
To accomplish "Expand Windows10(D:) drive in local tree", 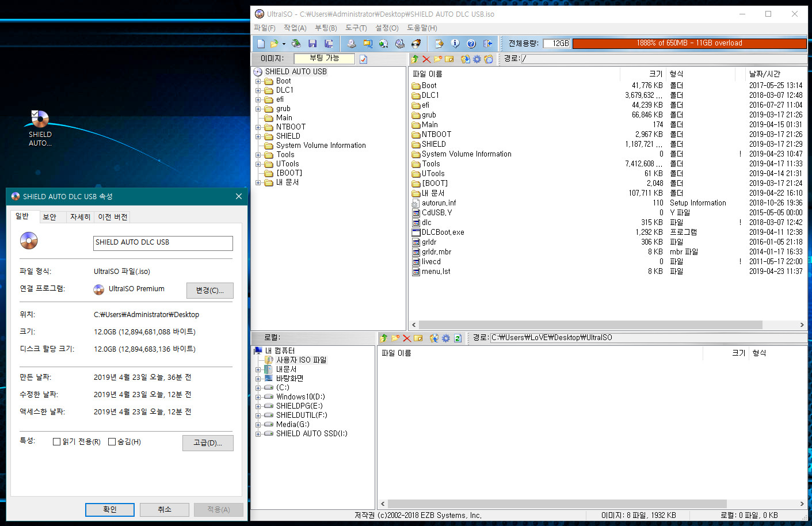I will point(258,397).
